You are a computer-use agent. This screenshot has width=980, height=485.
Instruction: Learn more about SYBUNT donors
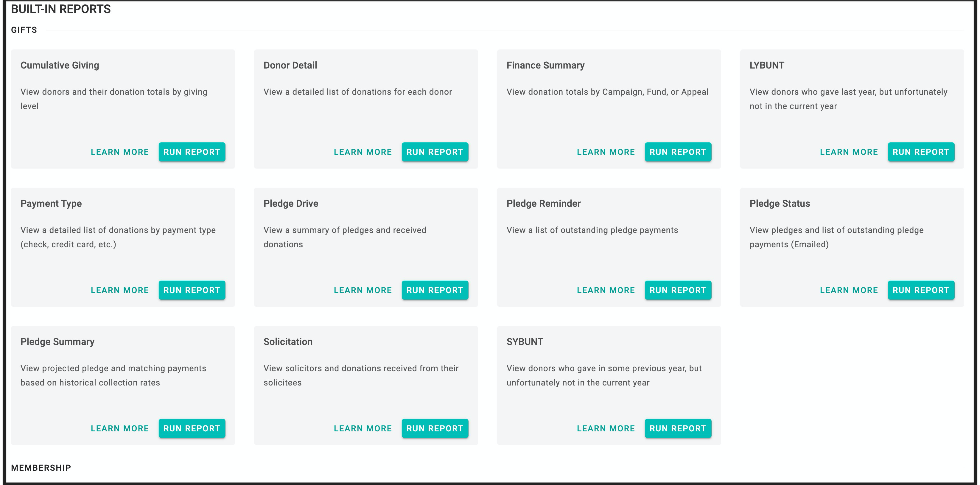coord(606,428)
